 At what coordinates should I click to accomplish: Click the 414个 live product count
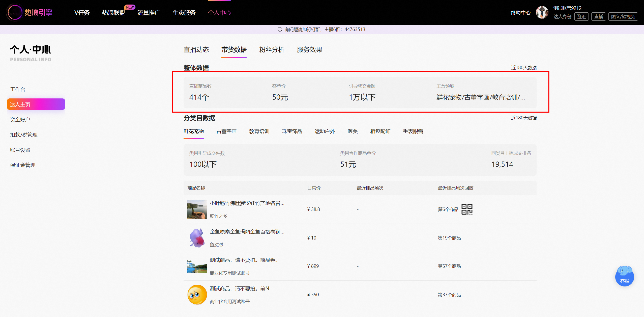(199, 97)
